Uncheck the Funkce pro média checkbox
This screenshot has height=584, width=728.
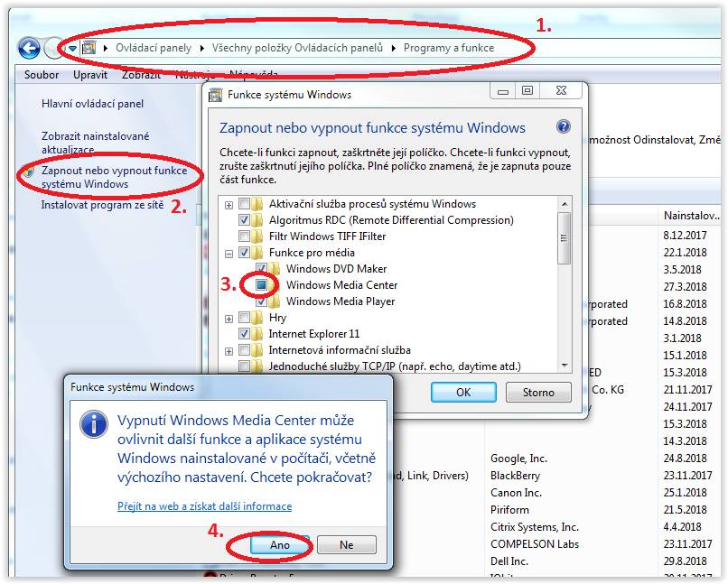pyautogui.click(x=244, y=253)
